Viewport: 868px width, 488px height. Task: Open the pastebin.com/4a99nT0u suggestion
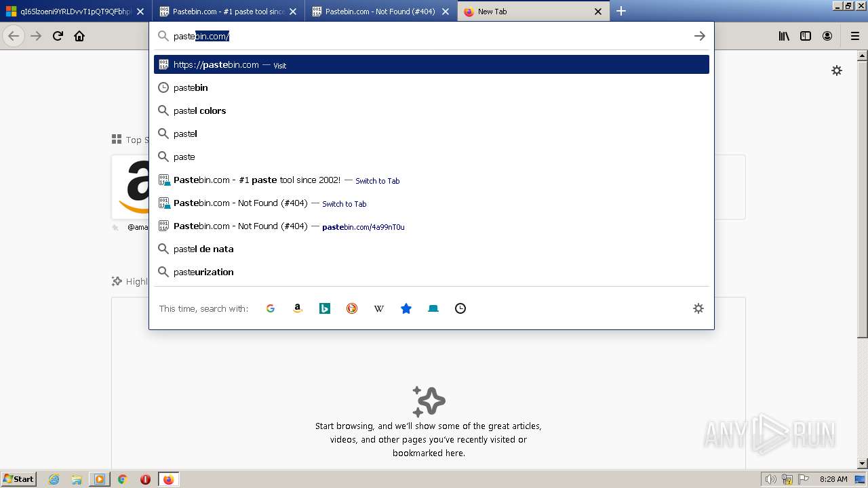coord(431,226)
